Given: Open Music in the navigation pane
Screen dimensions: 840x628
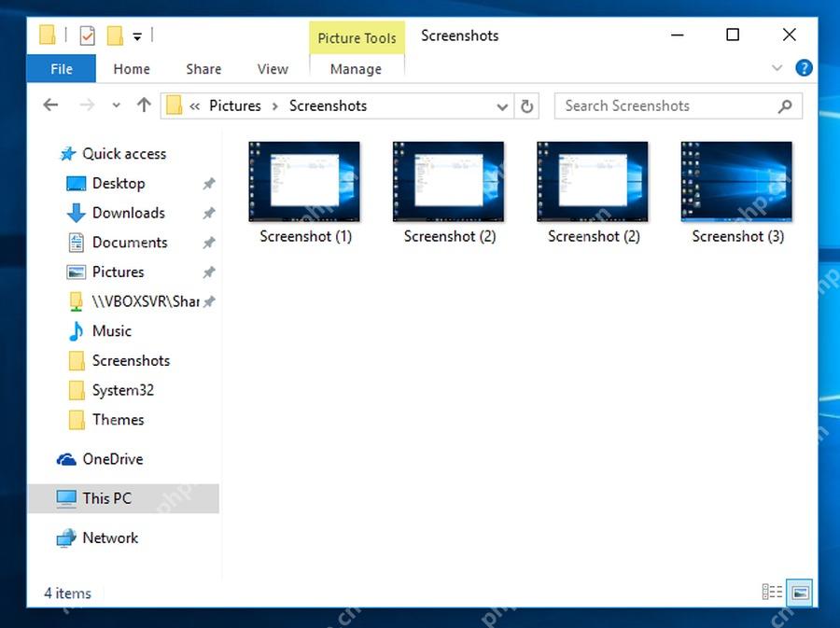Looking at the screenshot, I should (x=111, y=330).
